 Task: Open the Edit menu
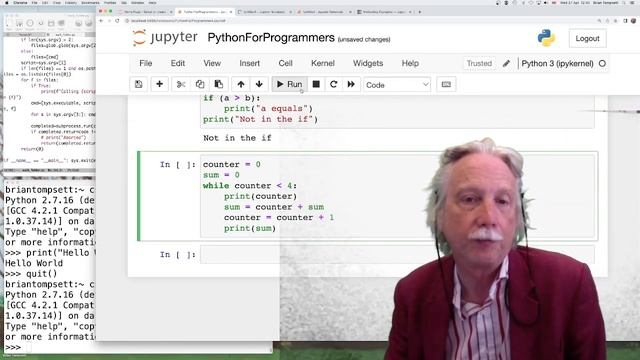178,63
